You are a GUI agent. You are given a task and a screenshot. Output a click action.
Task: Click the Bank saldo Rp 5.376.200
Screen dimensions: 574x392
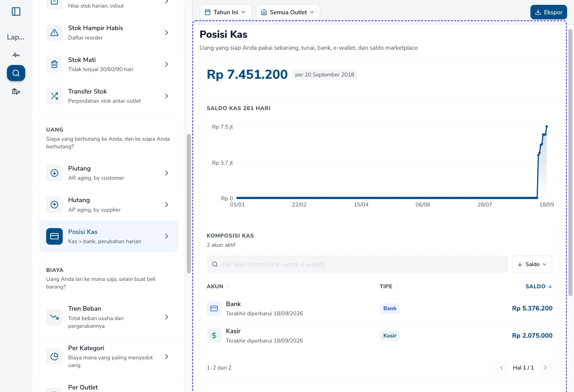[x=532, y=308]
